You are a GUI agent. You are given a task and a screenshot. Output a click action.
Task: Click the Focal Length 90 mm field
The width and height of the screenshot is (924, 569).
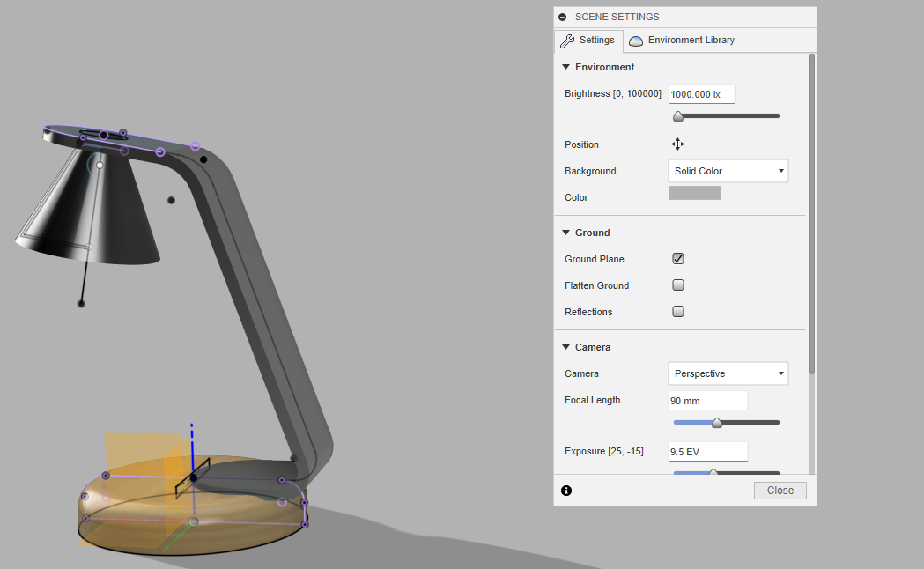pos(707,400)
